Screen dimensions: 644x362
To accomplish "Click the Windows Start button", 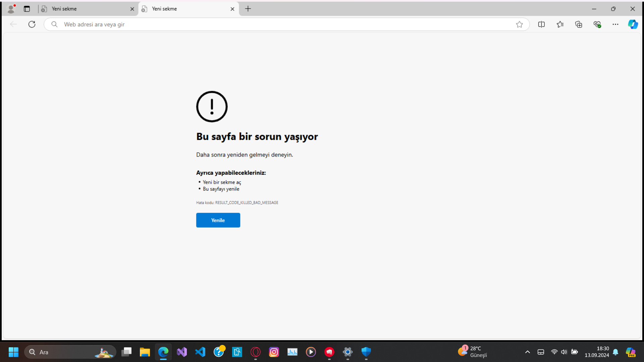I will tap(13, 352).
